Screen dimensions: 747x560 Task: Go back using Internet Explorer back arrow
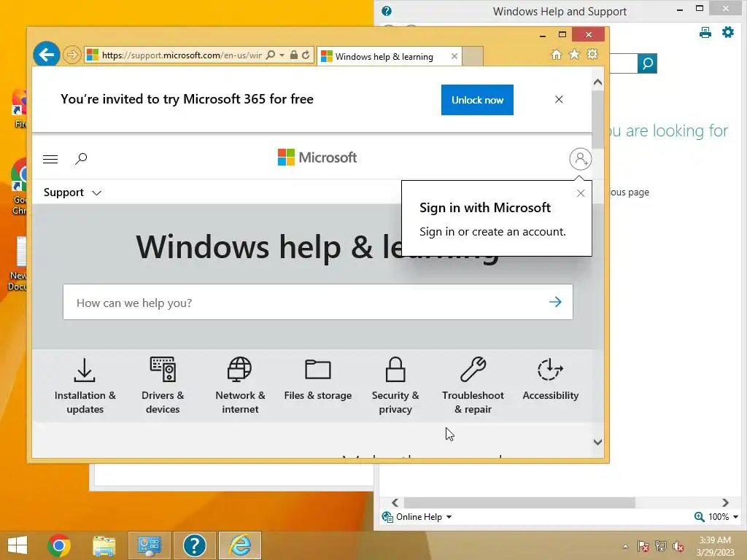pyautogui.click(x=47, y=55)
